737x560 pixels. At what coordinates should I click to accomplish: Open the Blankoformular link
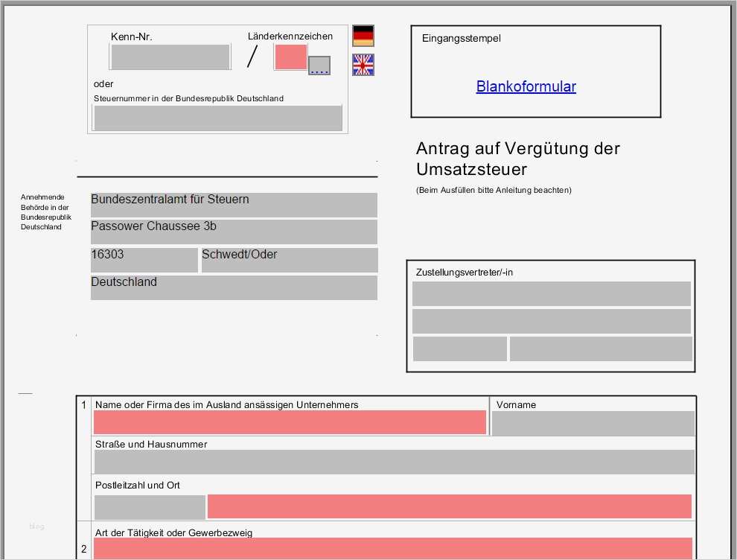(x=526, y=86)
